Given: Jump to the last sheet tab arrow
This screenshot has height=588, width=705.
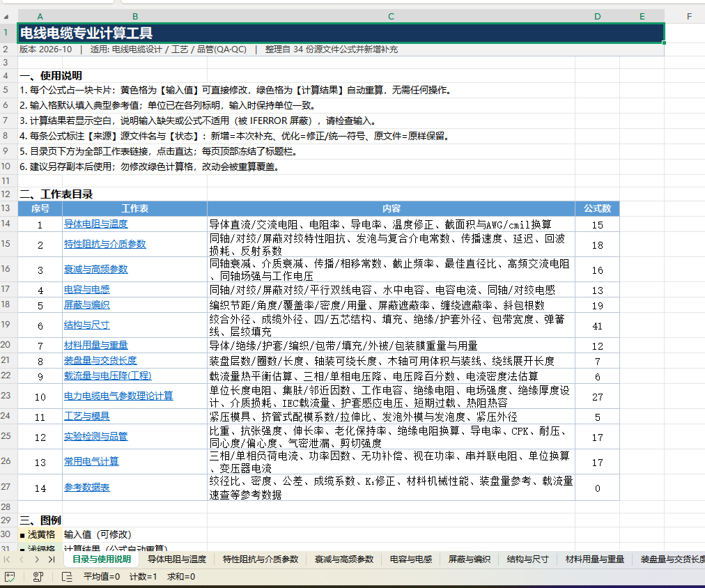Looking at the screenshot, I should coord(52,559).
